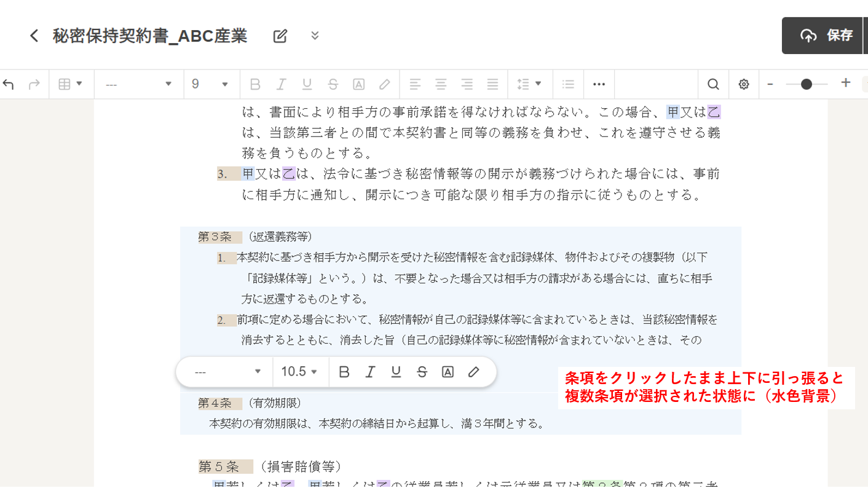
Task: Open the insert table dropdown
Action: 71,84
